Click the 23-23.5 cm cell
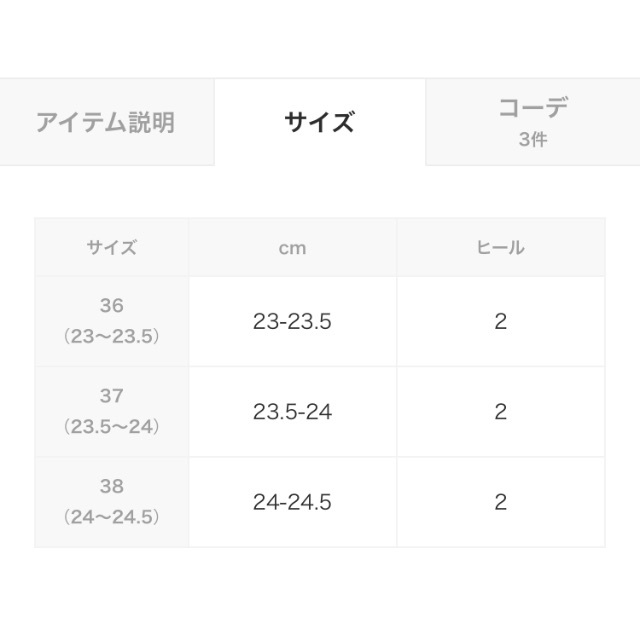 coord(292,321)
